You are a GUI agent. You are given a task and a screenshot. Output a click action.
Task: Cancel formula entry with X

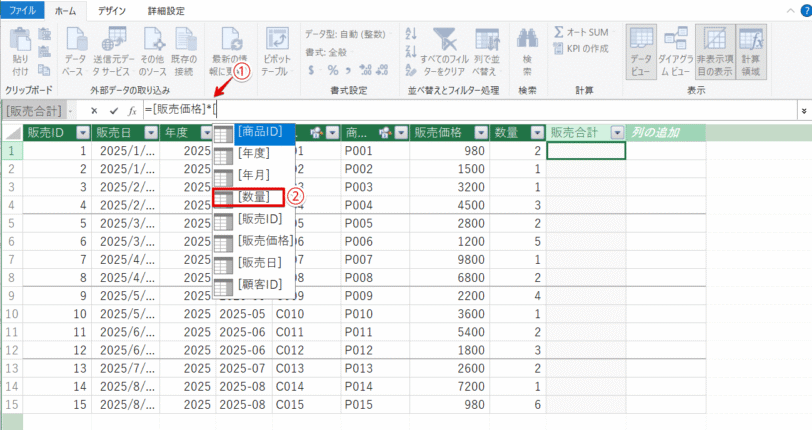(94, 110)
